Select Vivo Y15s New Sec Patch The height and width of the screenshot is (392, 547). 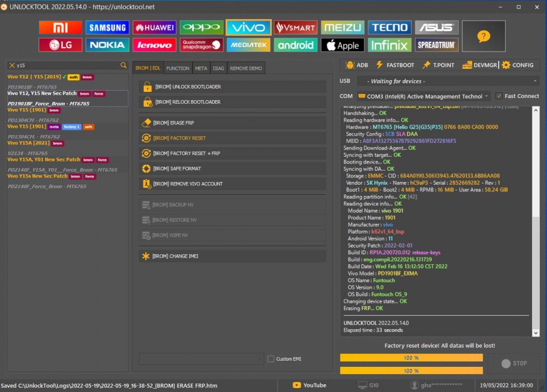[x=68, y=181]
